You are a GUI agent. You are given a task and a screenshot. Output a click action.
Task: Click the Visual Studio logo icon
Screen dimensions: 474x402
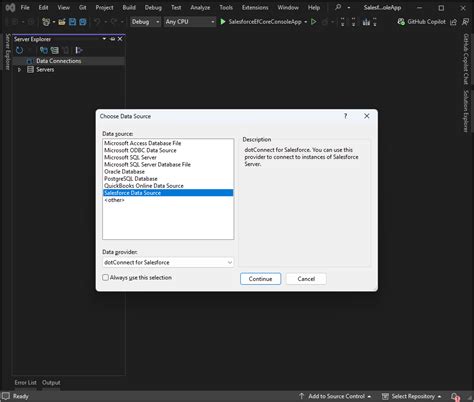click(x=10, y=7)
